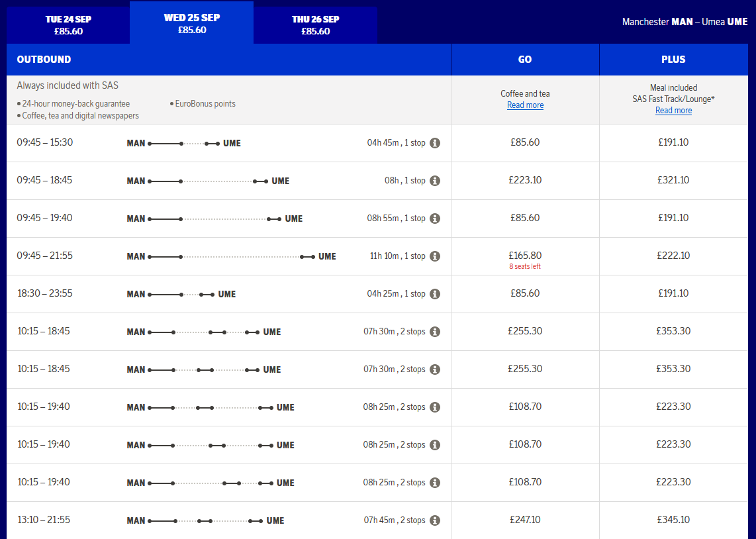Select £165.80 GO fare with 8 seats left
Screen dimensions: 756x539
[525, 256]
